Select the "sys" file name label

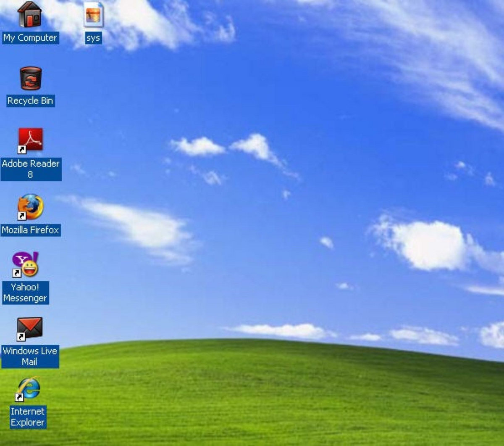pos(93,38)
